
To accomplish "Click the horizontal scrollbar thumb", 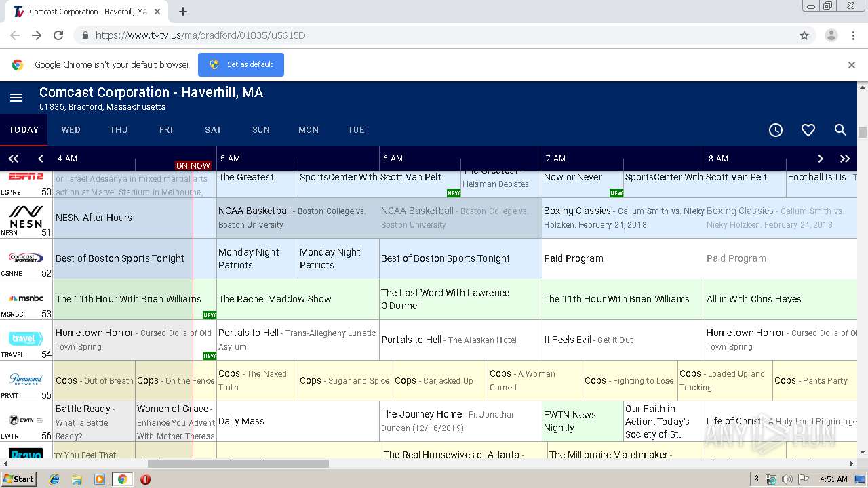I will coord(238,464).
